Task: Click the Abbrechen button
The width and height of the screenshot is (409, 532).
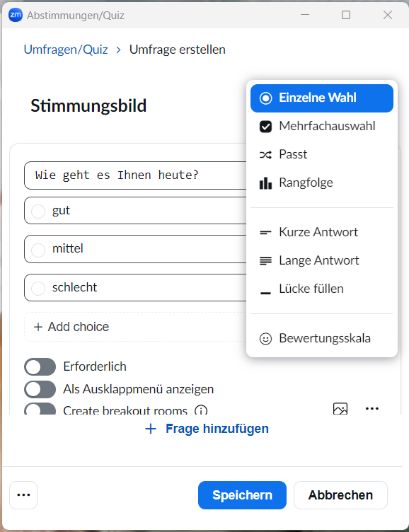Action: pyautogui.click(x=340, y=495)
